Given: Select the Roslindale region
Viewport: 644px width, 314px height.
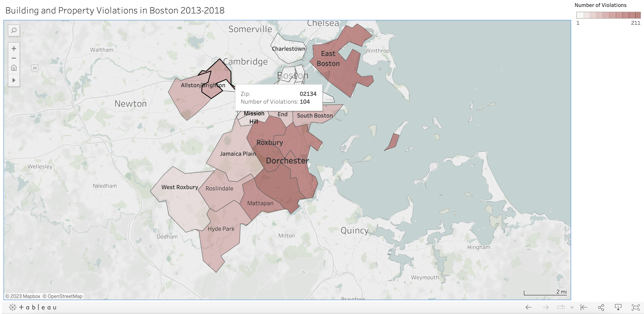Looking at the screenshot, I should (219, 188).
